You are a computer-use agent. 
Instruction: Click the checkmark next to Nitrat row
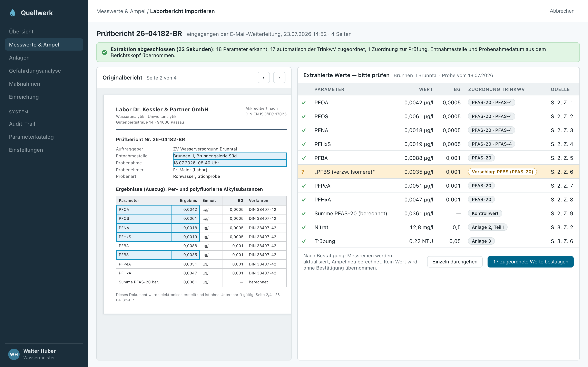304,227
